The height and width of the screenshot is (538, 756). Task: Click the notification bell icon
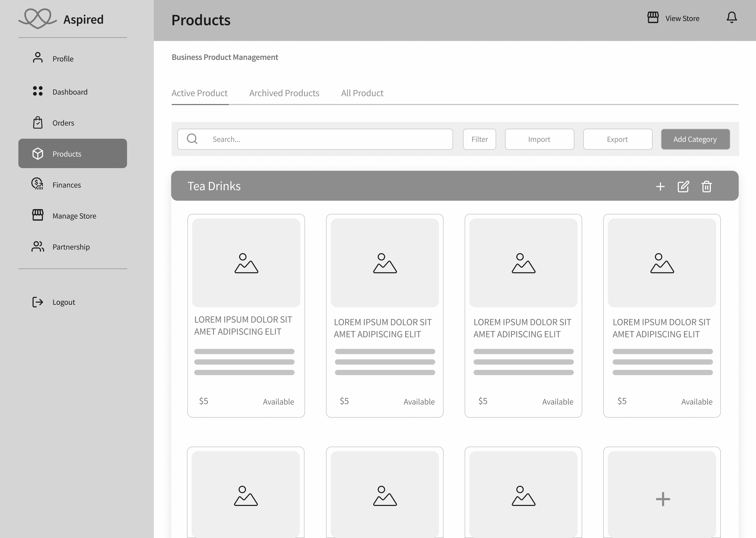pyautogui.click(x=732, y=18)
